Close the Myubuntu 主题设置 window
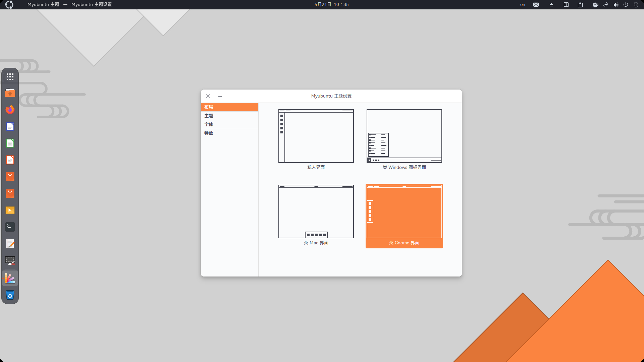644x362 pixels. 208,96
